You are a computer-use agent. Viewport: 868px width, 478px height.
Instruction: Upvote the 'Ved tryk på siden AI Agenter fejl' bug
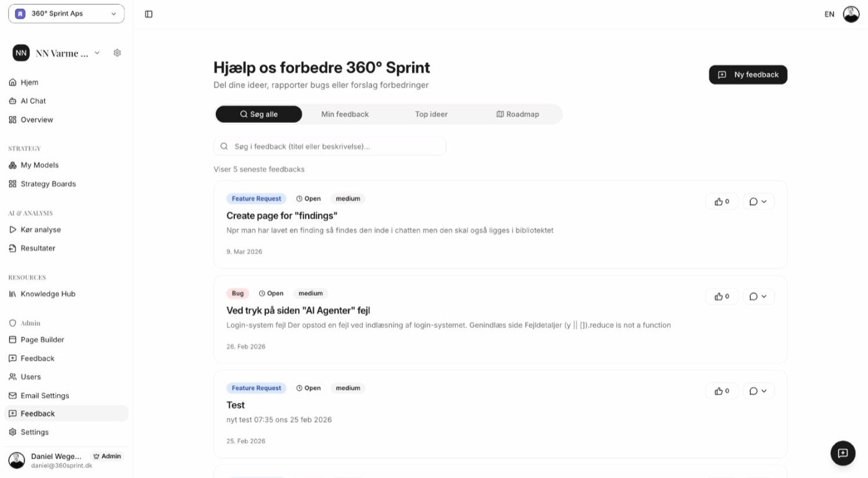click(721, 296)
